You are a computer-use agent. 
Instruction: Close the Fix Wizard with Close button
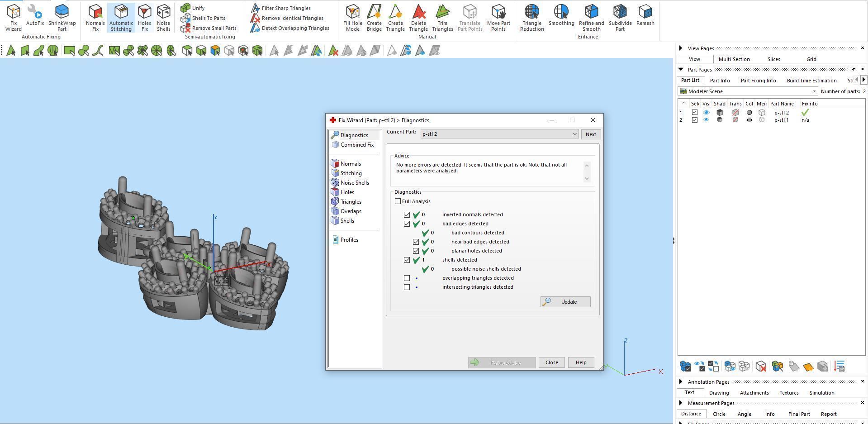pos(551,362)
